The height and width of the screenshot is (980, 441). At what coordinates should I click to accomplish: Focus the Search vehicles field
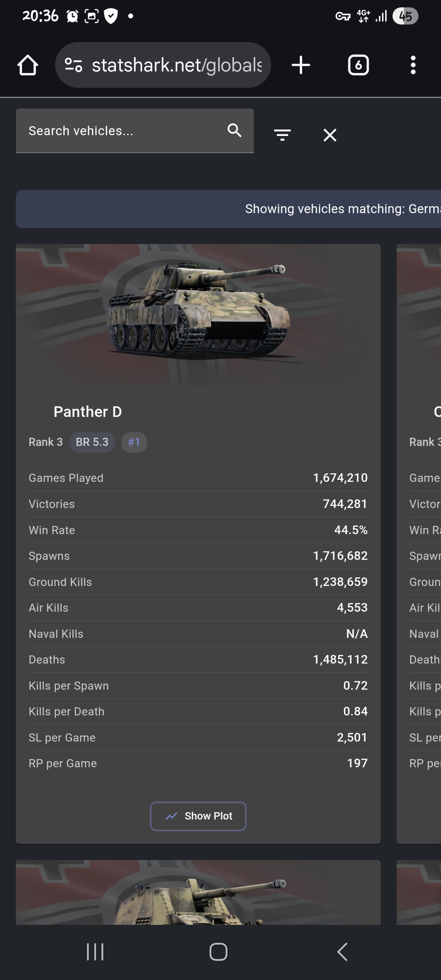(x=122, y=131)
